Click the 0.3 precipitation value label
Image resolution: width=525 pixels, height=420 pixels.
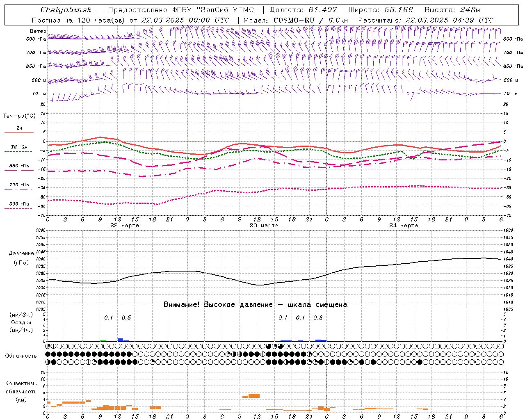[x=318, y=317]
